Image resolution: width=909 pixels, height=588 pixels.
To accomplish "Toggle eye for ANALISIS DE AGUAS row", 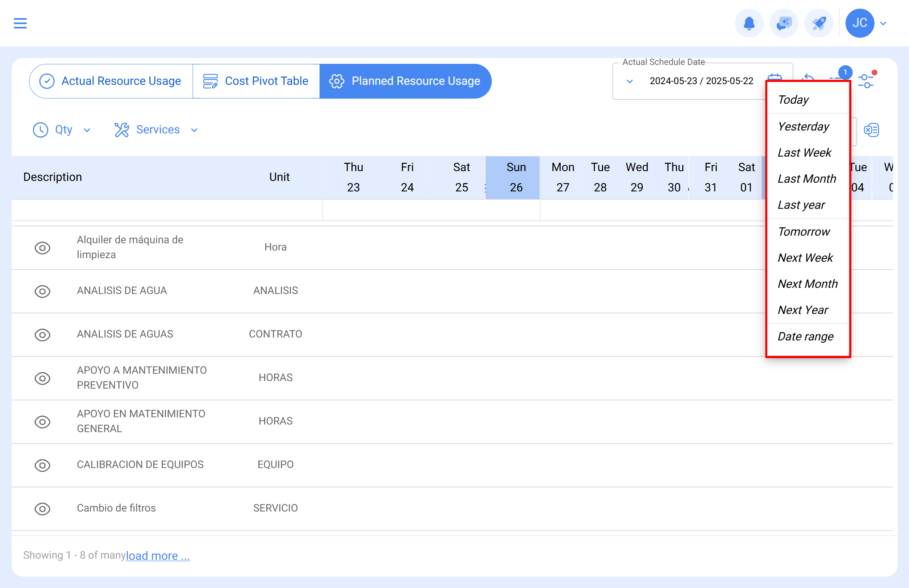I will point(42,335).
